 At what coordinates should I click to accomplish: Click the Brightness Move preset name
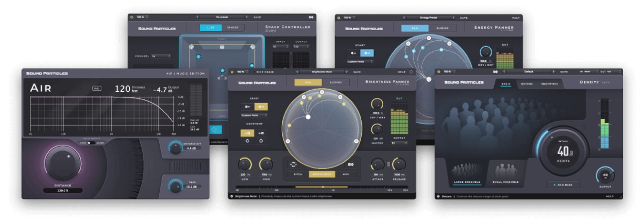[x=322, y=71]
